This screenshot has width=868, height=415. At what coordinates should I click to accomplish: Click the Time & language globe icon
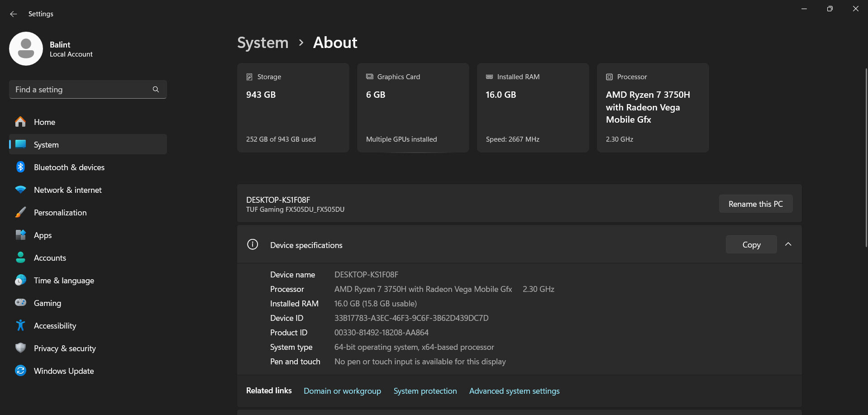point(20,280)
